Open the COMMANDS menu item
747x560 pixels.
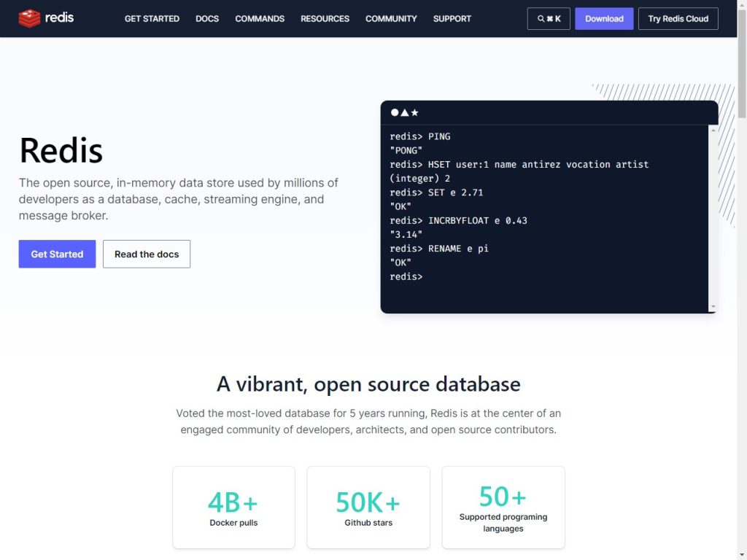coord(260,18)
